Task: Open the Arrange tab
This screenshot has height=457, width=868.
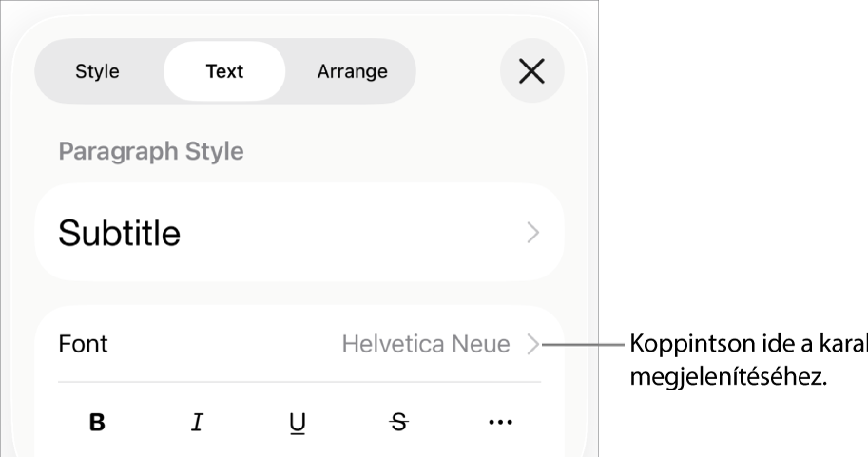Action: 352,71
